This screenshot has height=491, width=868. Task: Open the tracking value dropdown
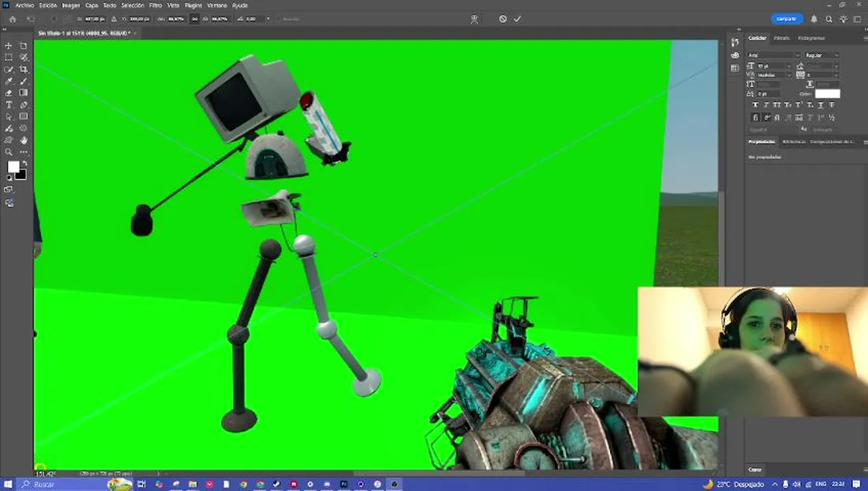pyautogui.click(x=823, y=75)
